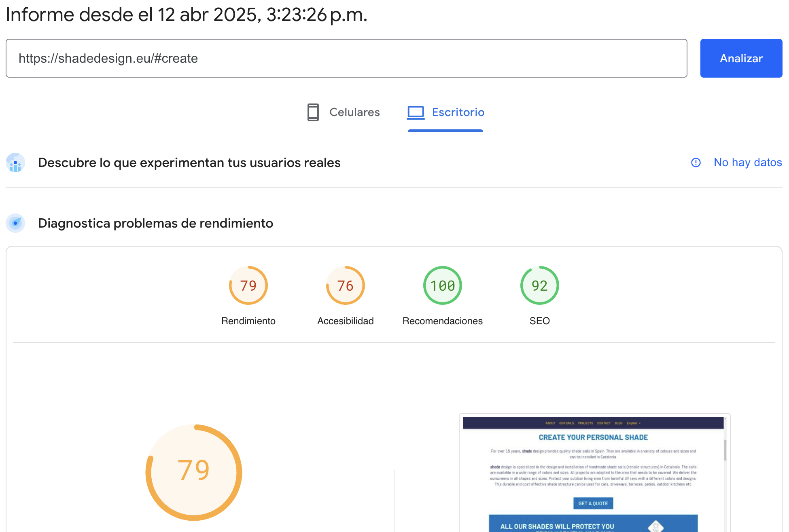Open the No hay datos link
Screen dimensions: 789x532
[x=747, y=163]
